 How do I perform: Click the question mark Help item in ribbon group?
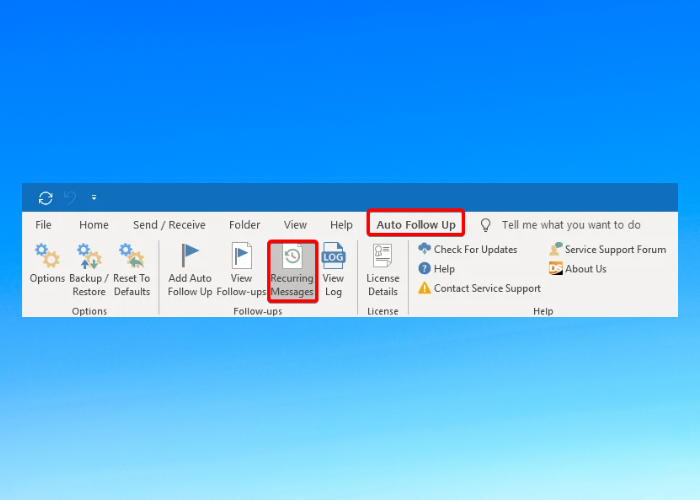(x=436, y=269)
